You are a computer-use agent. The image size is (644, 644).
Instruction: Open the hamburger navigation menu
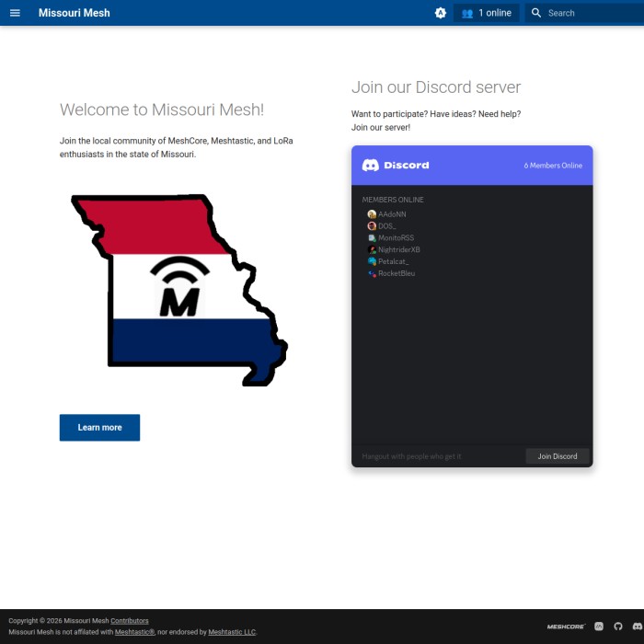(15, 13)
